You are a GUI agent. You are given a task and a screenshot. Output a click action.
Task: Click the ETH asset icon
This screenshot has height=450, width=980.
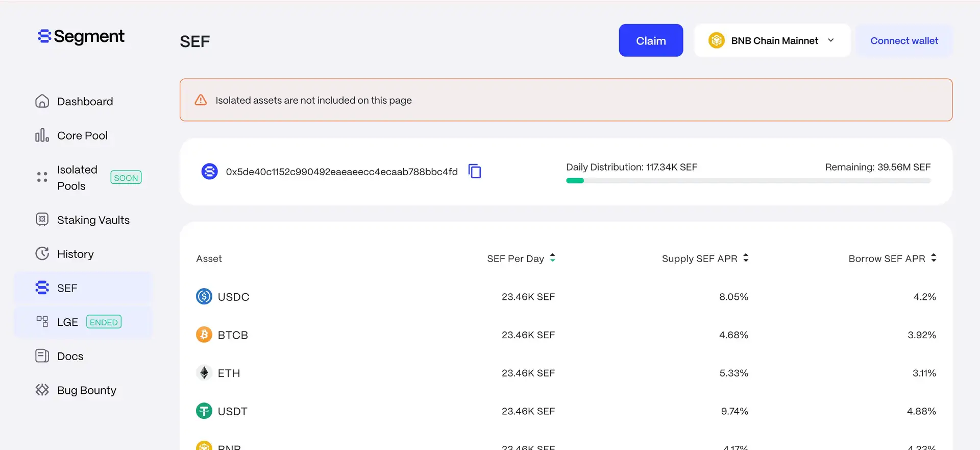pos(204,373)
